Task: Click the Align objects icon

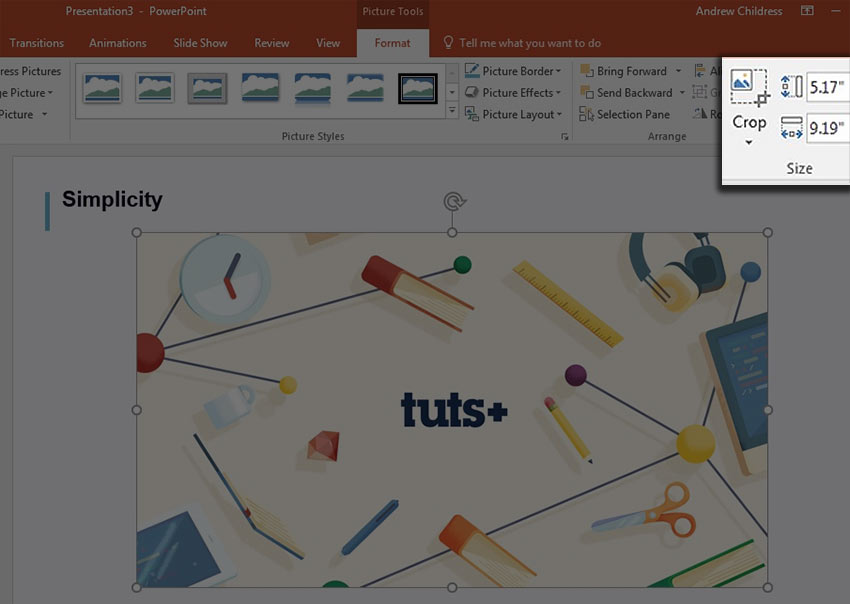Action: (x=700, y=70)
